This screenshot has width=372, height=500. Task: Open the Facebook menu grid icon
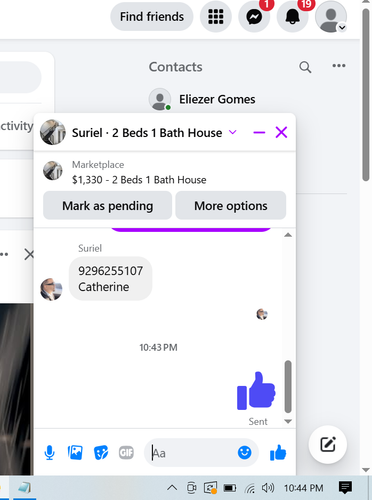(216, 17)
